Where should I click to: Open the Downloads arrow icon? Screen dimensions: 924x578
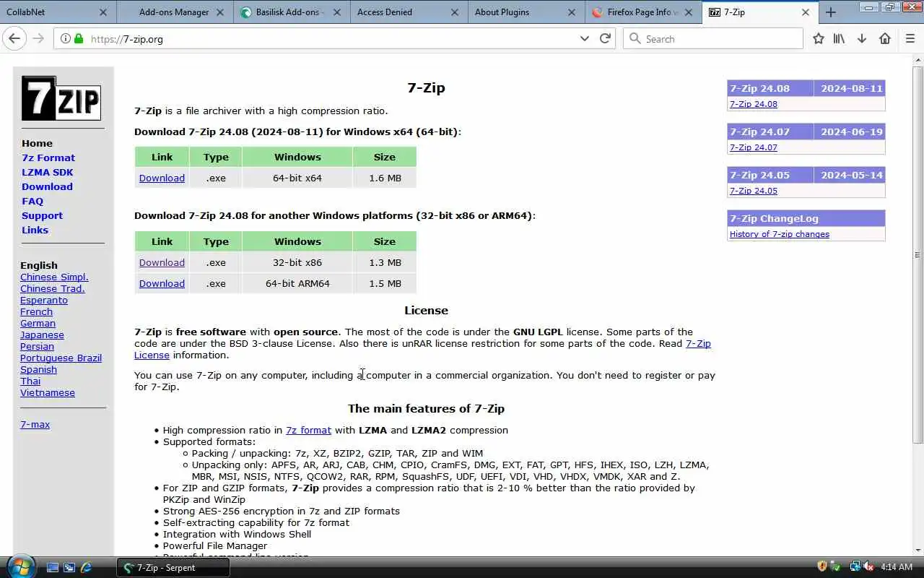coord(861,38)
